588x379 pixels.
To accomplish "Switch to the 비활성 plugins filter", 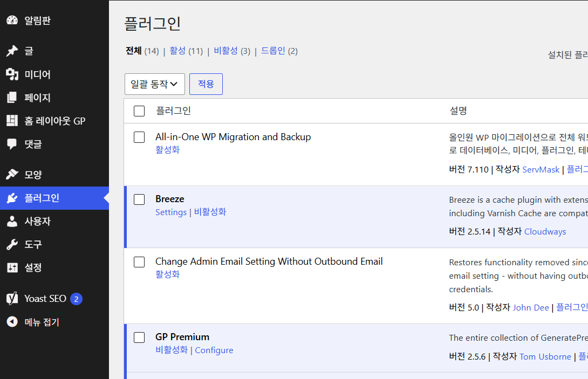I will point(225,51).
